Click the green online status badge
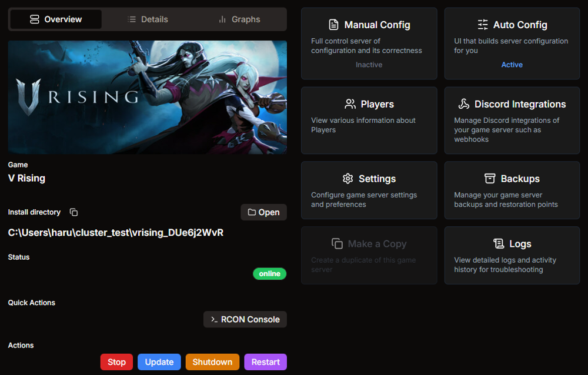 269,273
